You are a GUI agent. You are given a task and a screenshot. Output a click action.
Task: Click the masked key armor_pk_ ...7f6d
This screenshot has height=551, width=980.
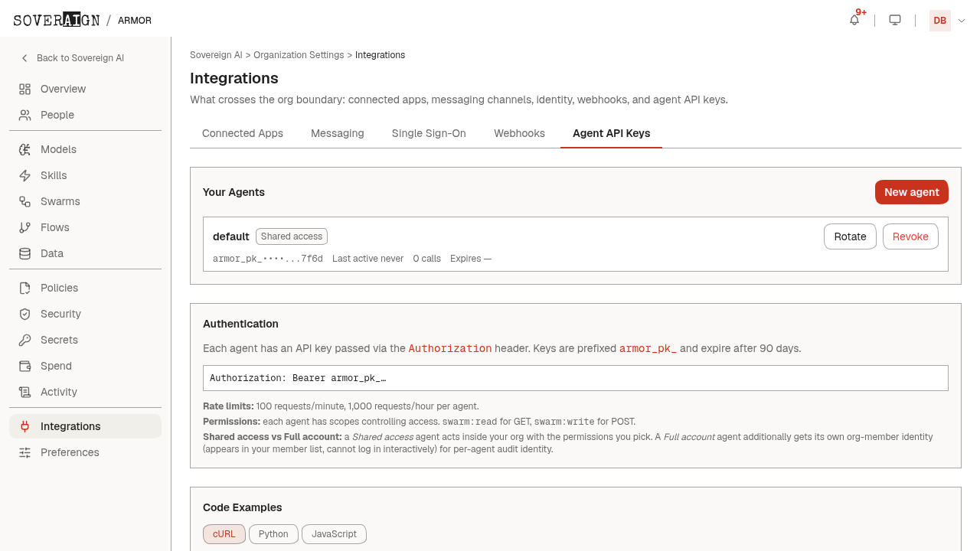[x=268, y=259]
